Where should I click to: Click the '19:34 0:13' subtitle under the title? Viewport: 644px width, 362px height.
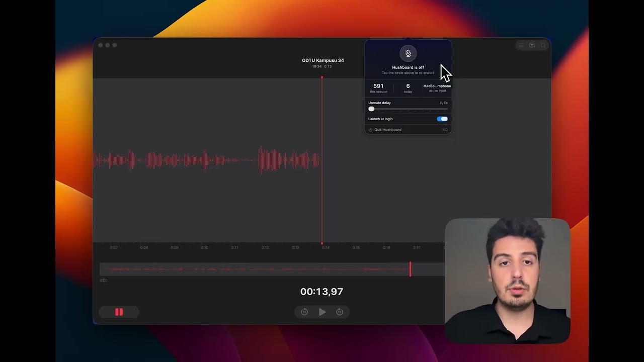[321, 66]
